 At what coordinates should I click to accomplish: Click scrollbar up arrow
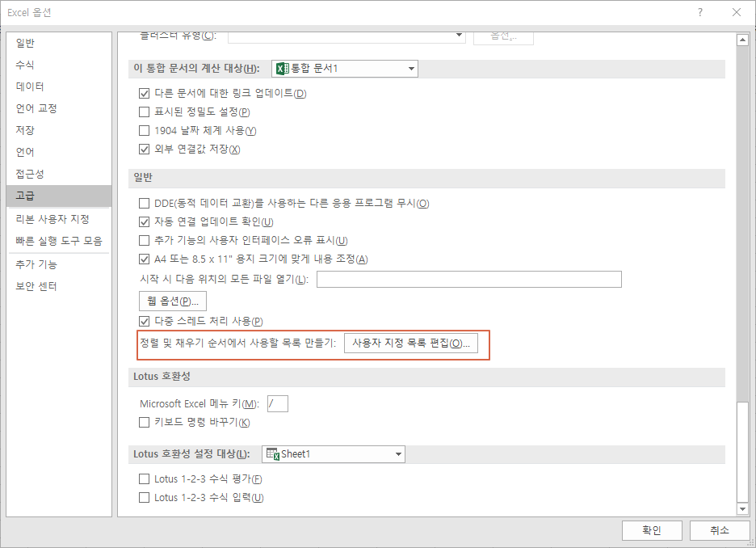point(742,40)
